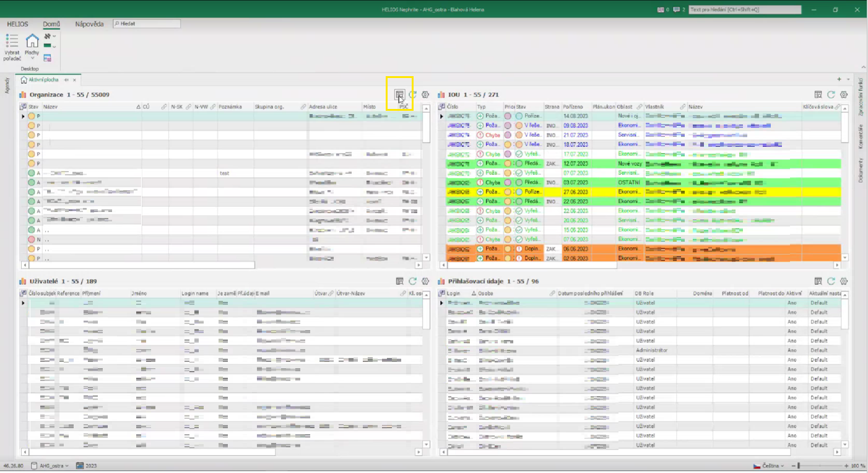Open the Nápověda menu
This screenshot has height=473, width=868.
pos(89,24)
